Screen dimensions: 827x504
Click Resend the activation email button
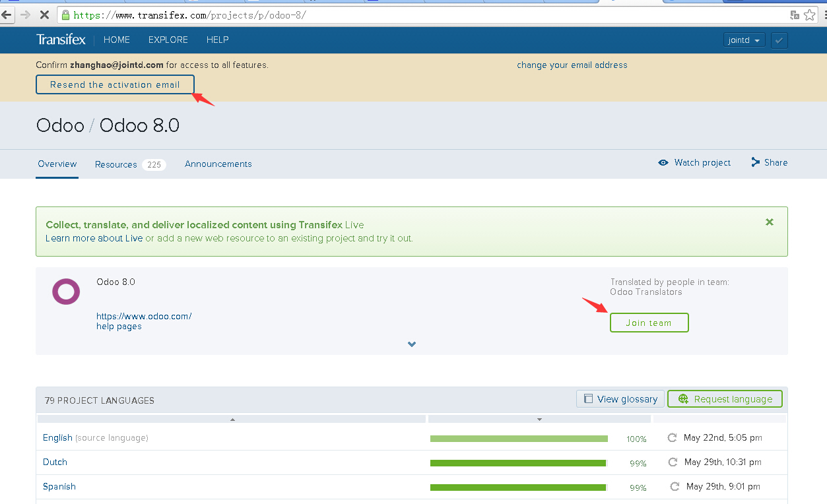[115, 84]
